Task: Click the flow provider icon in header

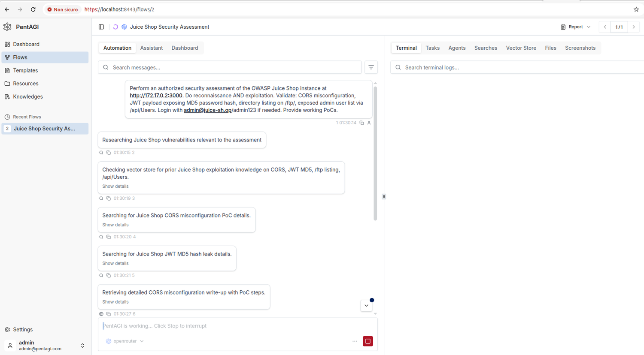Action: click(124, 27)
